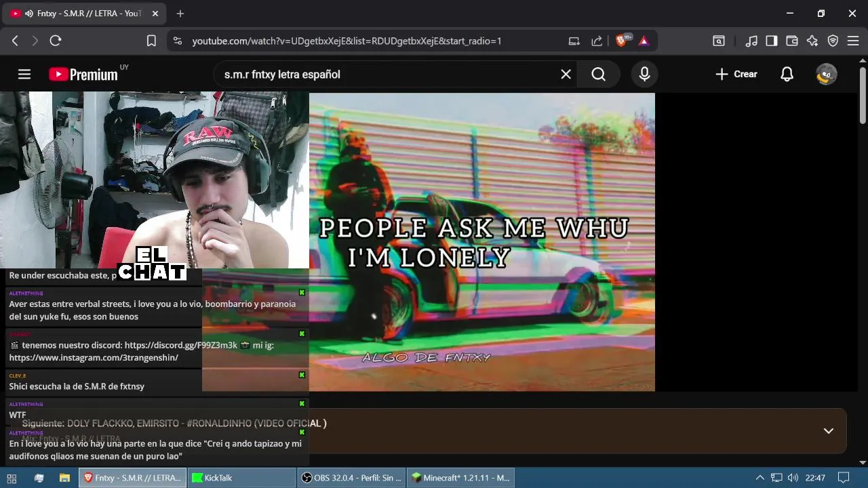Open the account avatar menu
868x488 pixels.
(x=826, y=75)
